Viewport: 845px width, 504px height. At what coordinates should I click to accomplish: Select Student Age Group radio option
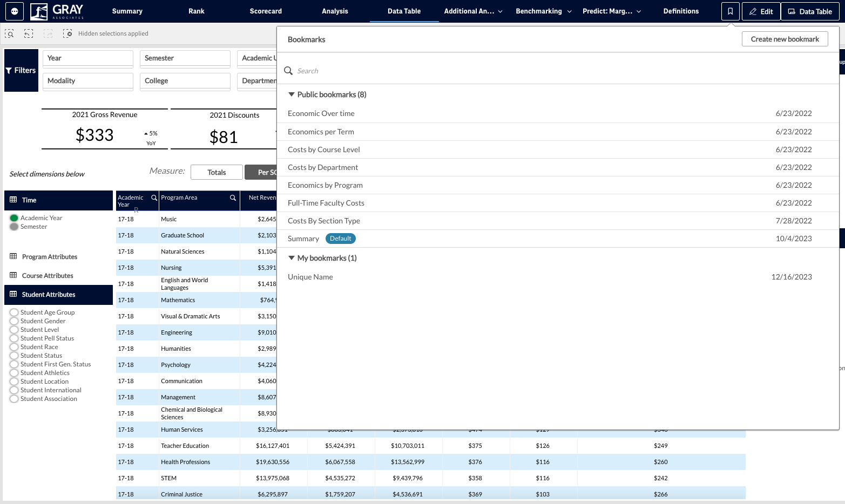(x=14, y=312)
